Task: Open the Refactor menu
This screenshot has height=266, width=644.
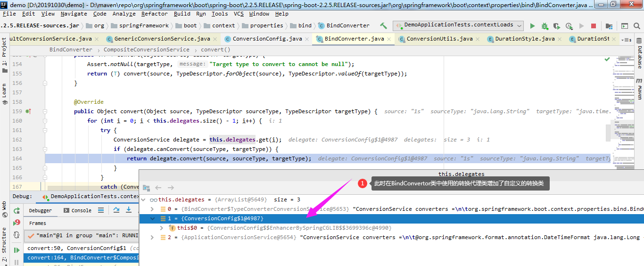Action: coord(154,14)
